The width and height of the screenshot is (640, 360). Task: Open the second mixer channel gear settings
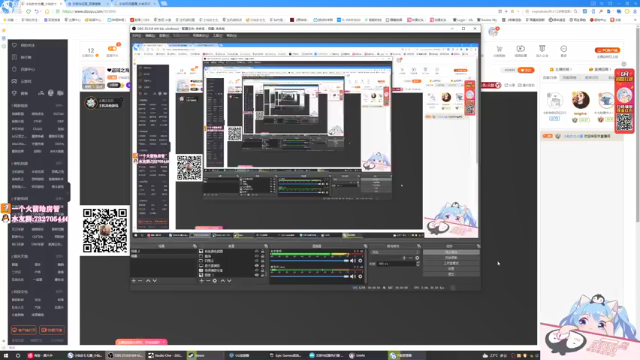(x=360, y=276)
